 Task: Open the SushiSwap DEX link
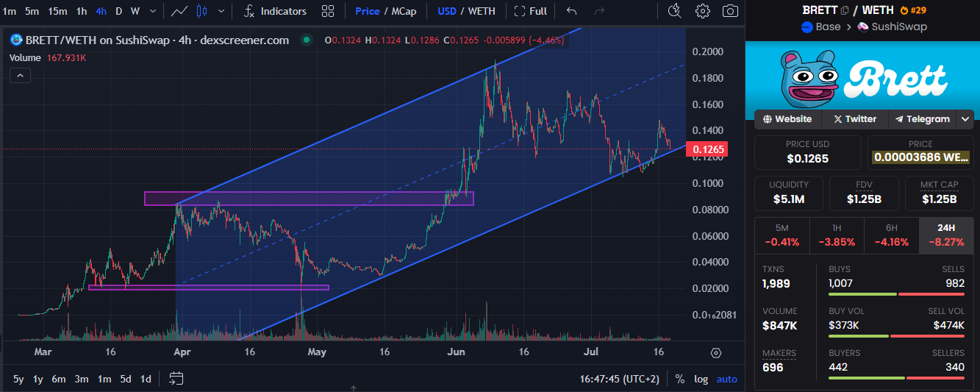(x=893, y=27)
